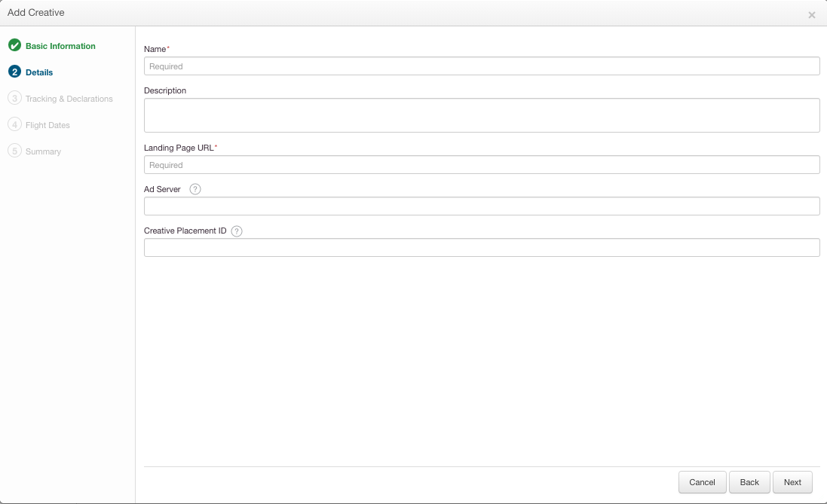Open the Creative Placement ID help icon

click(237, 231)
